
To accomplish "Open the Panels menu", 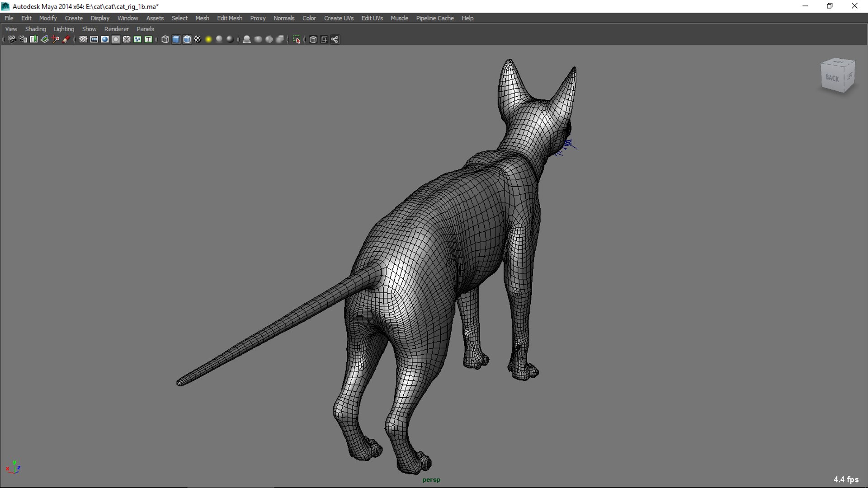I will pos(145,29).
